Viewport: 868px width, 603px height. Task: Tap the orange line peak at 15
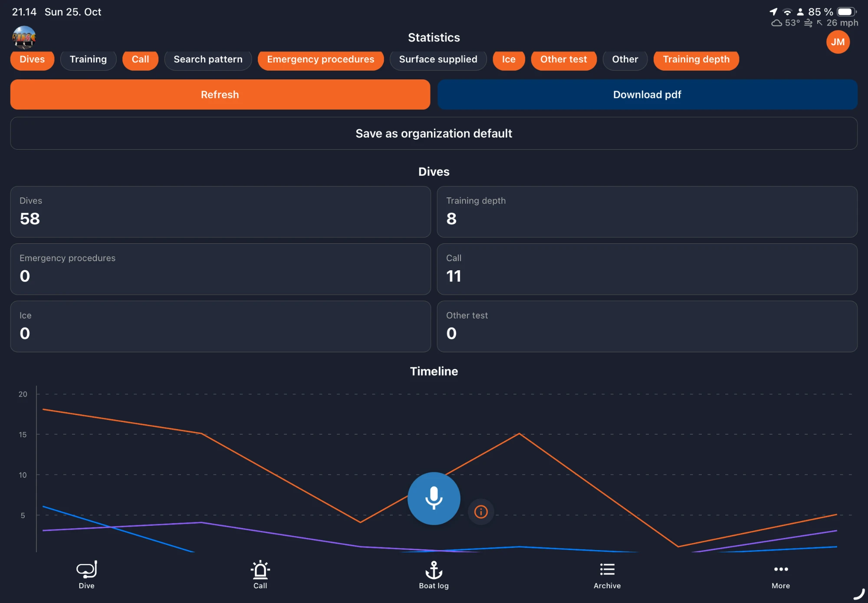tap(519, 434)
